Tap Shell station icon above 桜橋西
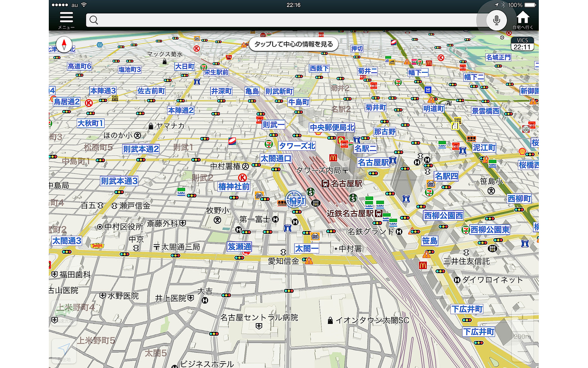The width and height of the screenshot is (588, 368). coord(522,151)
